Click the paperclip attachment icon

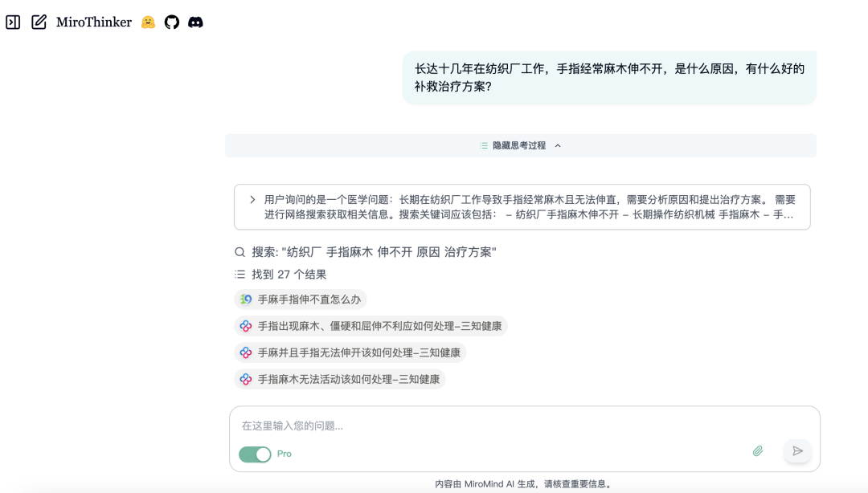[x=757, y=451]
